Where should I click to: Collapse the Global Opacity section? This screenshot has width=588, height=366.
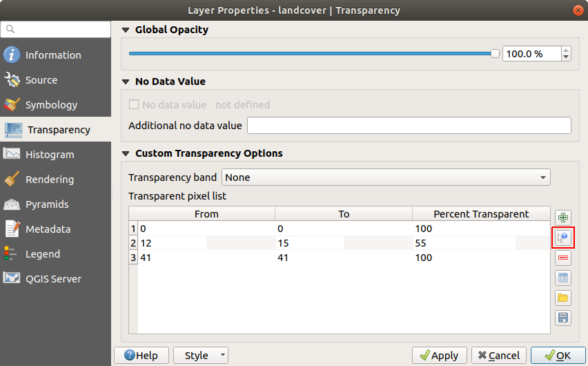click(x=126, y=30)
